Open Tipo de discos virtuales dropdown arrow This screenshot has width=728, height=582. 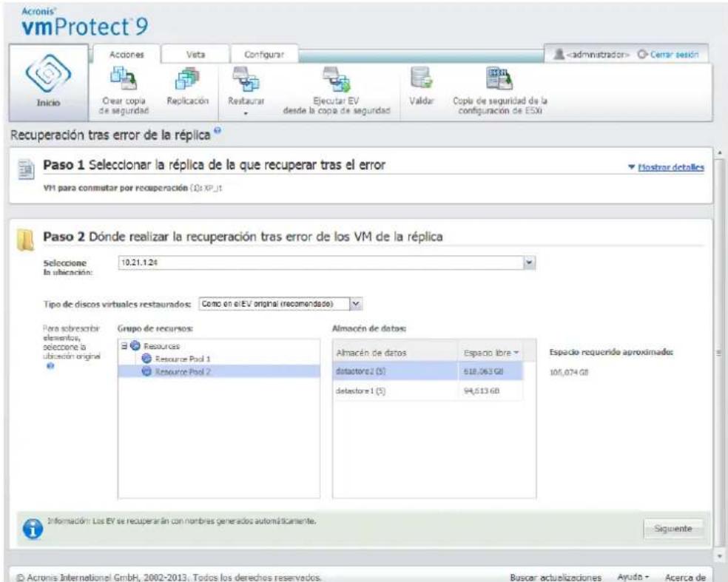(x=356, y=304)
